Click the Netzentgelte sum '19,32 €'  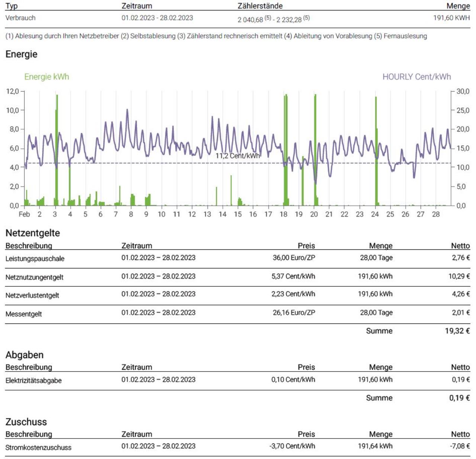coord(457,331)
